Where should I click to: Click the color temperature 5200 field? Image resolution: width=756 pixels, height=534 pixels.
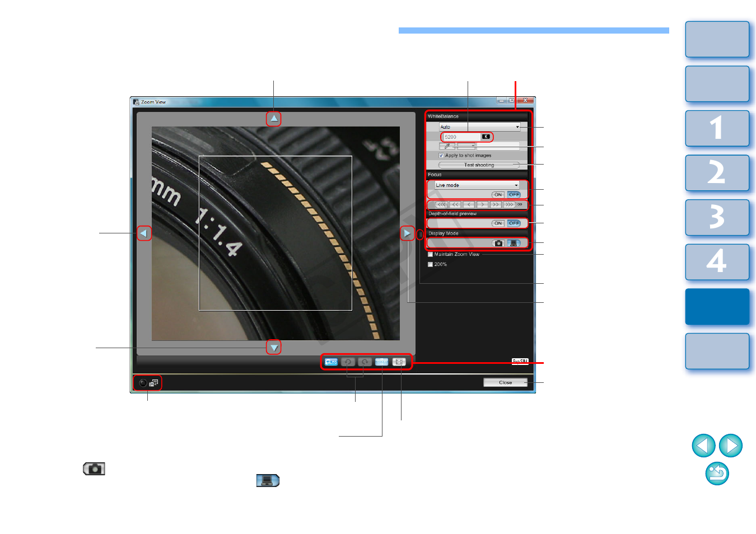click(461, 137)
